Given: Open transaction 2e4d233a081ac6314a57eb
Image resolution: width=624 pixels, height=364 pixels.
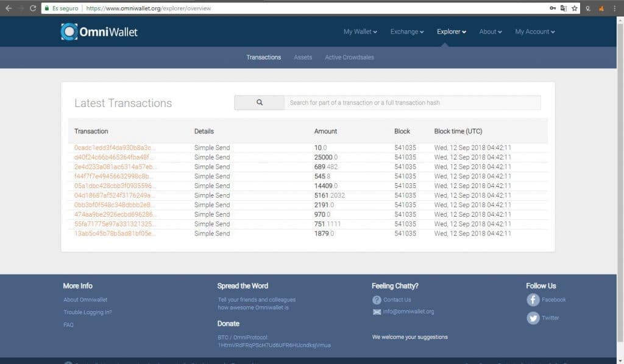Looking at the screenshot, I should (115, 167).
